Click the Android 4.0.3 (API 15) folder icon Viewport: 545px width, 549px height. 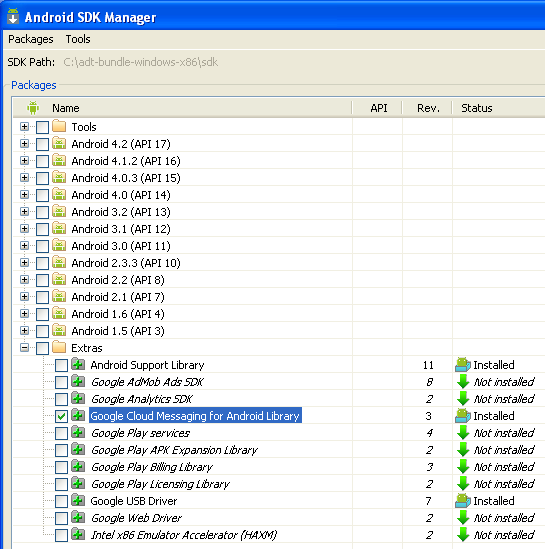[59, 177]
